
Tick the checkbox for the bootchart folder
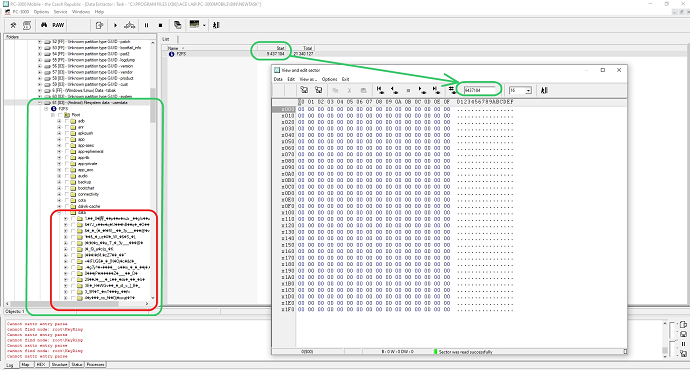(x=67, y=188)
